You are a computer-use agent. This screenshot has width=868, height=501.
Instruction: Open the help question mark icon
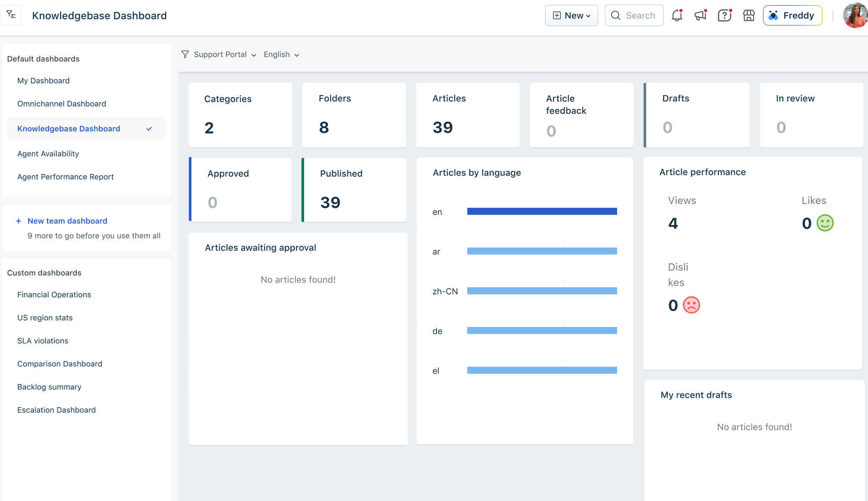[x=724, y=16]
